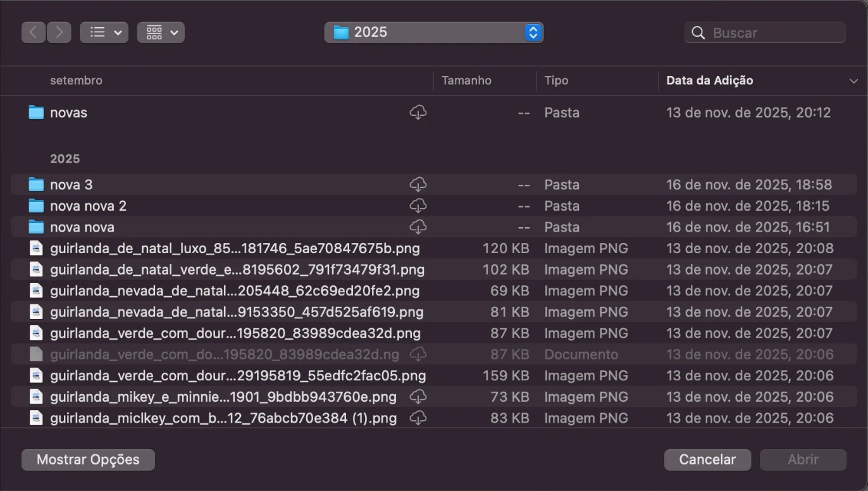Select the nova nova 2 folder icon

[36, 206]
